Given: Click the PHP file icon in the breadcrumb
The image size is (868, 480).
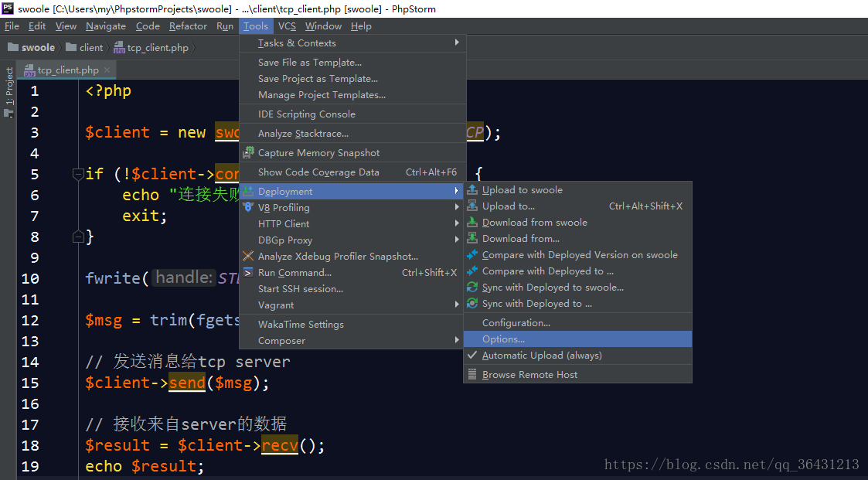Looking at the screenshot, I should pyautogui.click(x=119, y=48).
